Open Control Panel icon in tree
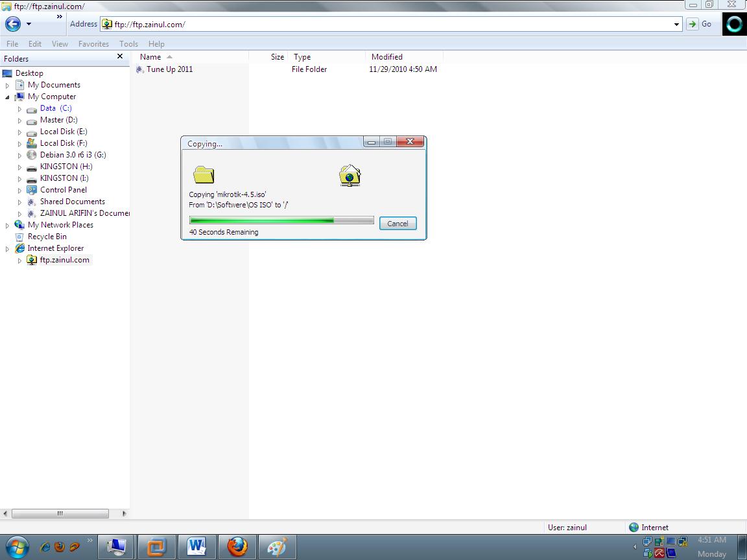 click(x=32, y=189)
